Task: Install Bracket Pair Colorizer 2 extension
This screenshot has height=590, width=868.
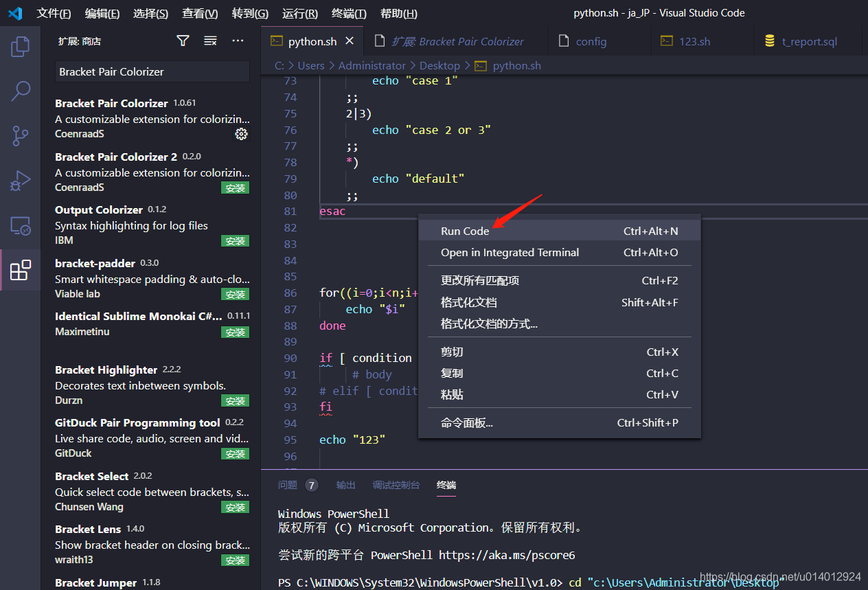Action: (x=236, y=188)
